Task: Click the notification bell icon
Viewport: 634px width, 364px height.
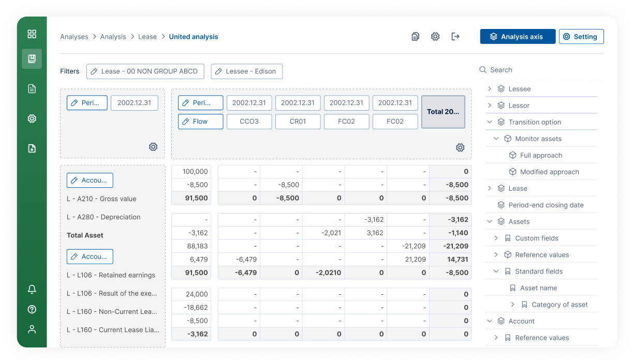Action: point(32,290)
